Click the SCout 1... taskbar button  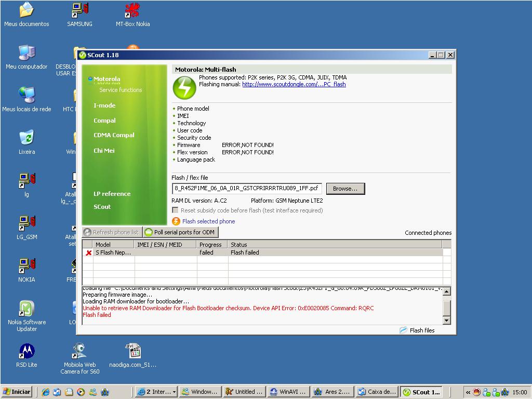click(421, 392)
